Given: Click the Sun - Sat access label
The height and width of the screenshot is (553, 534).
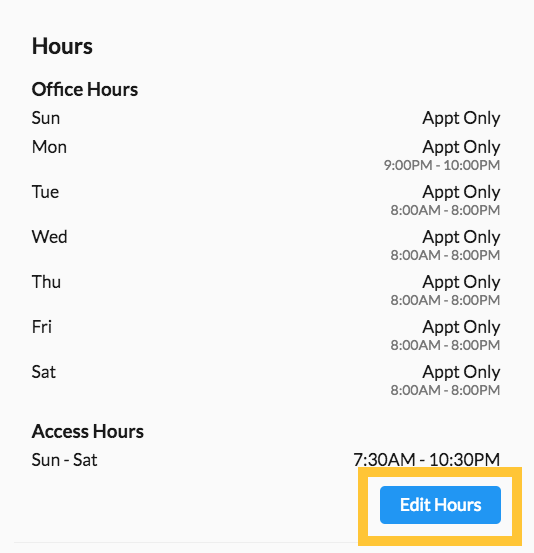Looking at the screenshot, I should (x=64, y=460).
